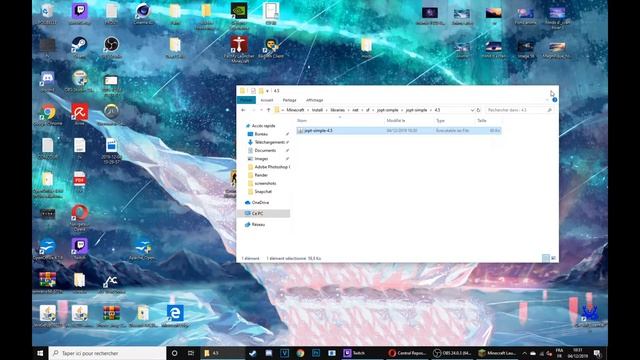Go up one folder with the up arrow
The width and height of the screenshot is (640, 360).
(x=268, y=110)
